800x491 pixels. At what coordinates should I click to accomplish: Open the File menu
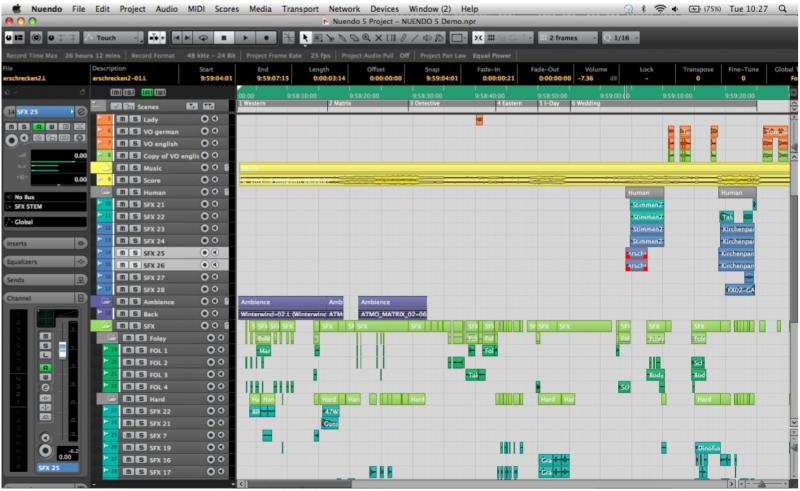79,9
